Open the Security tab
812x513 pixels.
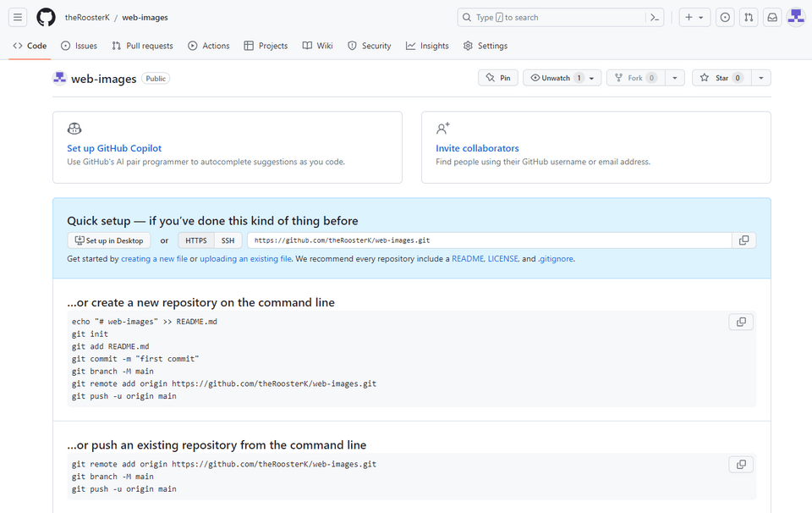pyautogui.click(x=370, y=46)
